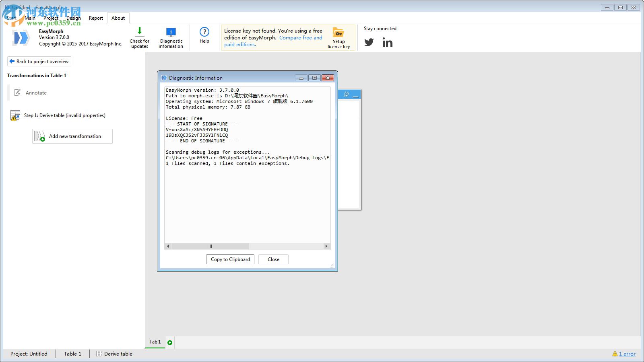Click the EasyMorph logo in About ribbon
Image resolution: width=644 pixels, height=362 pixels.
point(21,38)
